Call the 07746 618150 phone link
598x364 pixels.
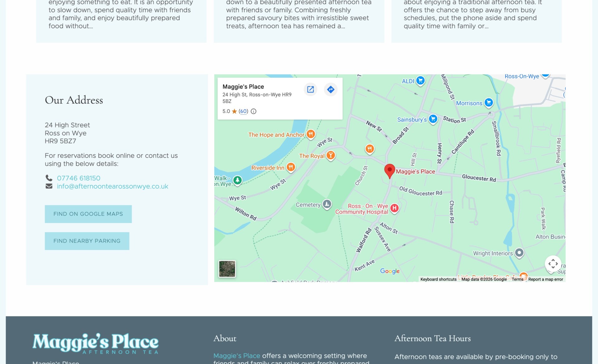[78, 178]
